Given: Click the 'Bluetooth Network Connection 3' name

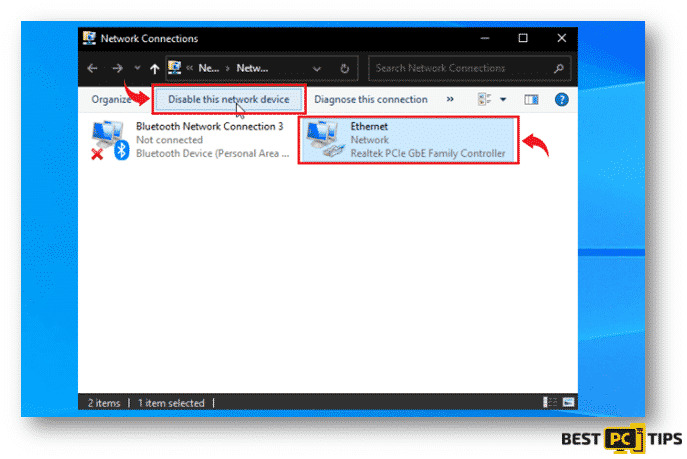Looking at the screenshot, I should click(209, 127).
